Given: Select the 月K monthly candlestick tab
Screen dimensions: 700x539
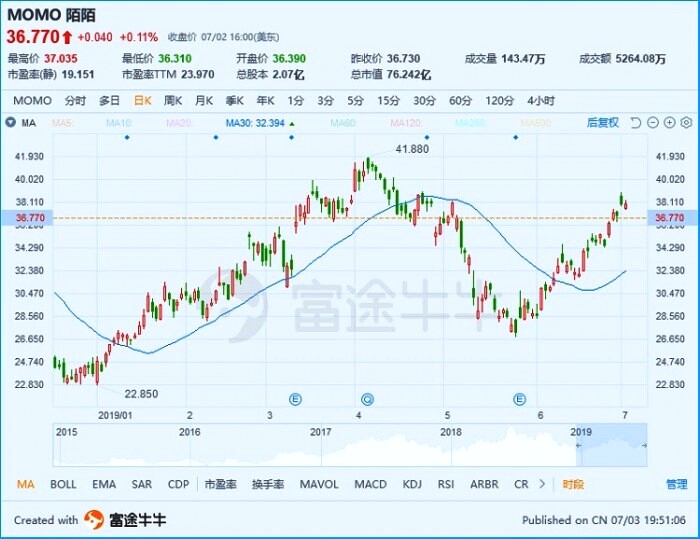Looking at the screenshot, I should pyautogui.click(x=204, y=100).
